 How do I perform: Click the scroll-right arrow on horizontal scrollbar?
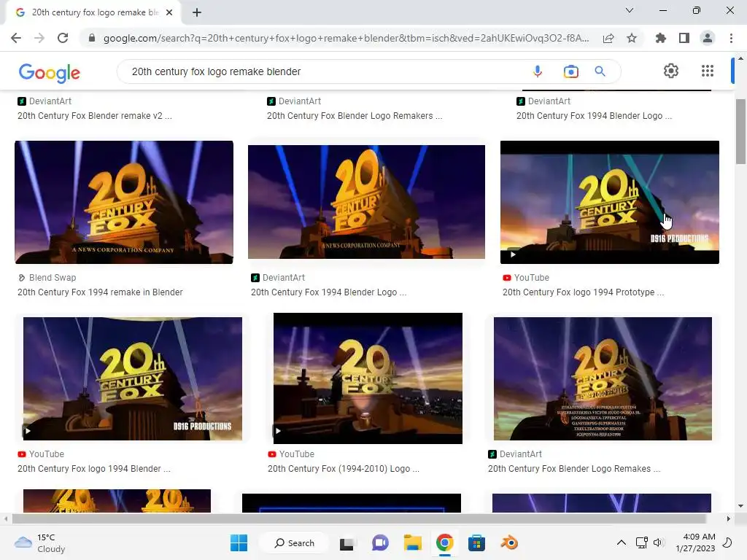[x=728, y=518]
